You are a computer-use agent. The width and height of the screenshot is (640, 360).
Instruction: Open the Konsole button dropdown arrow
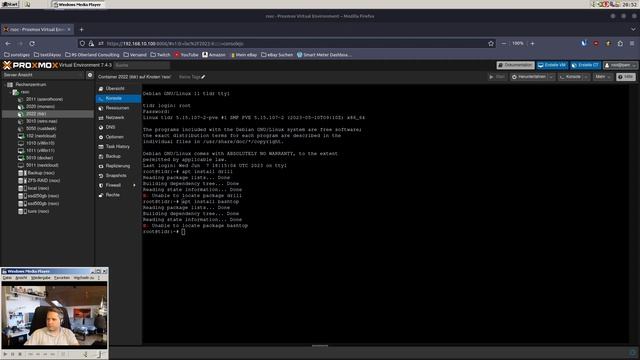pos(586,77)
